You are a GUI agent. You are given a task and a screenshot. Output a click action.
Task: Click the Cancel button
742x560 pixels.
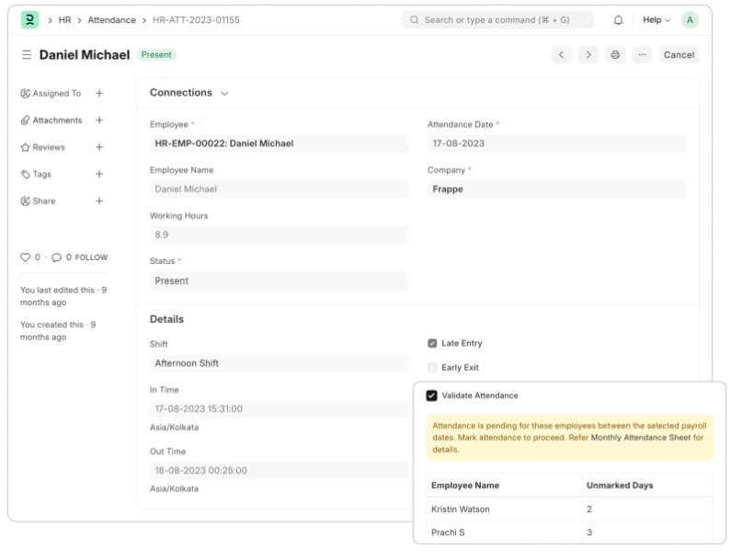click(x=679, y=55)
